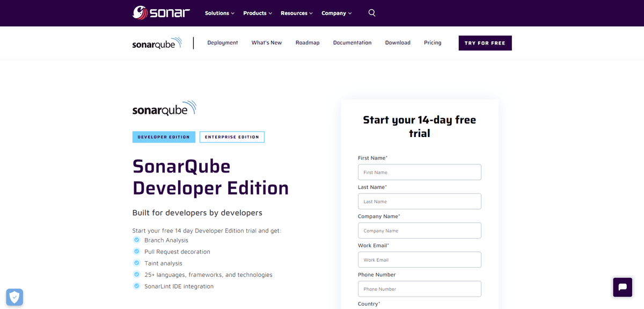644x309 pixels.
Task: Click checkmark beside SonarLint IDE integration
Action: [x=137, y=286]
